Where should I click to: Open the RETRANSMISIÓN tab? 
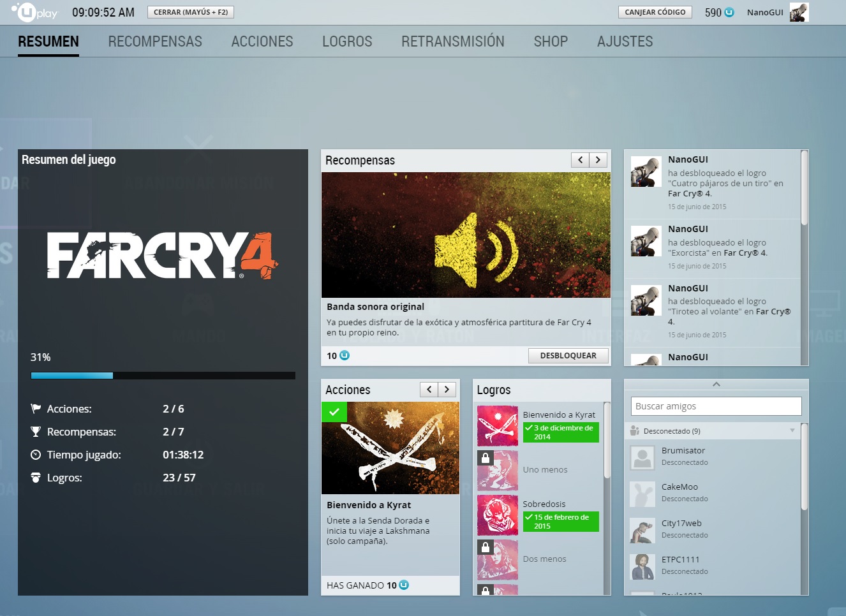[x=453, y=41]
